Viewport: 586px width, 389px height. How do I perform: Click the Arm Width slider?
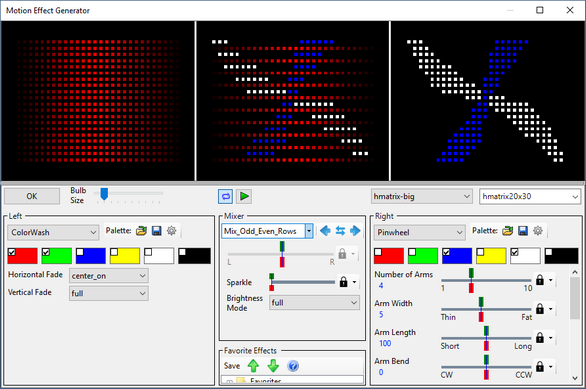pyautogui.click(x=486, y=309)
